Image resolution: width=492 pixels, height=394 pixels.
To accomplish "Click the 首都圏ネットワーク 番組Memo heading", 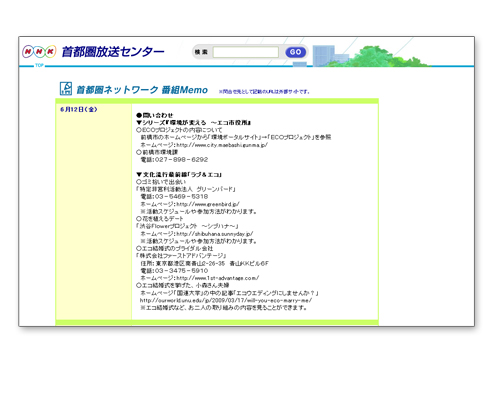I will (142, 90).
